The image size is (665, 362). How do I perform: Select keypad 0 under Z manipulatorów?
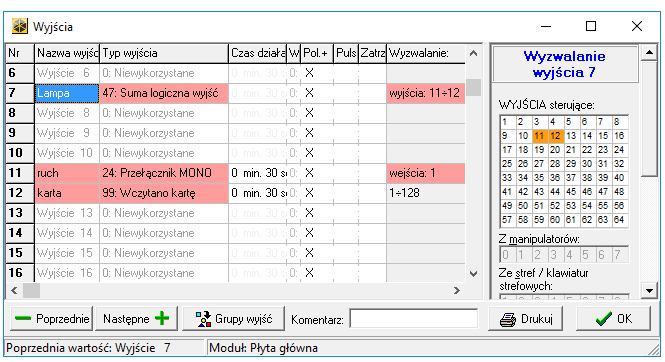507,255
